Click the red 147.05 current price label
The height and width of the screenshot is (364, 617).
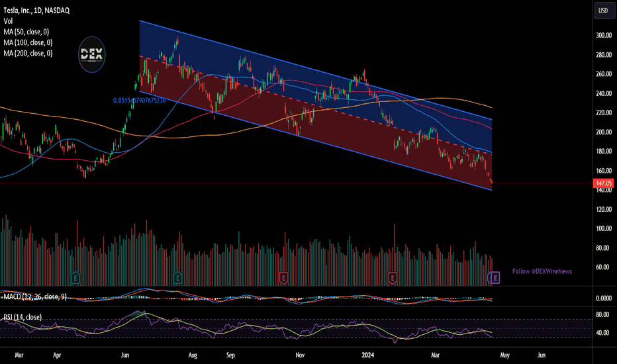[604, 183]
